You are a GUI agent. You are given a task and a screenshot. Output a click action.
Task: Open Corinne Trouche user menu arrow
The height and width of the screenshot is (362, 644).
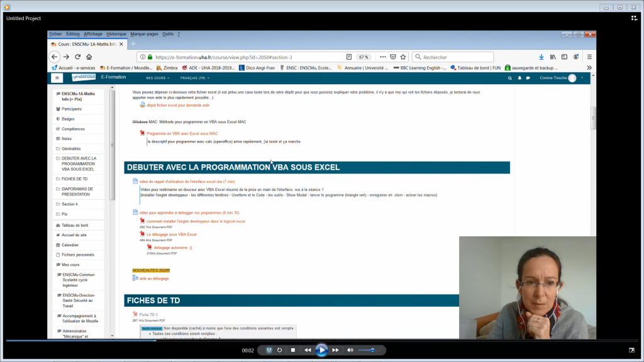pyautogui.click(x=582, y=78)
